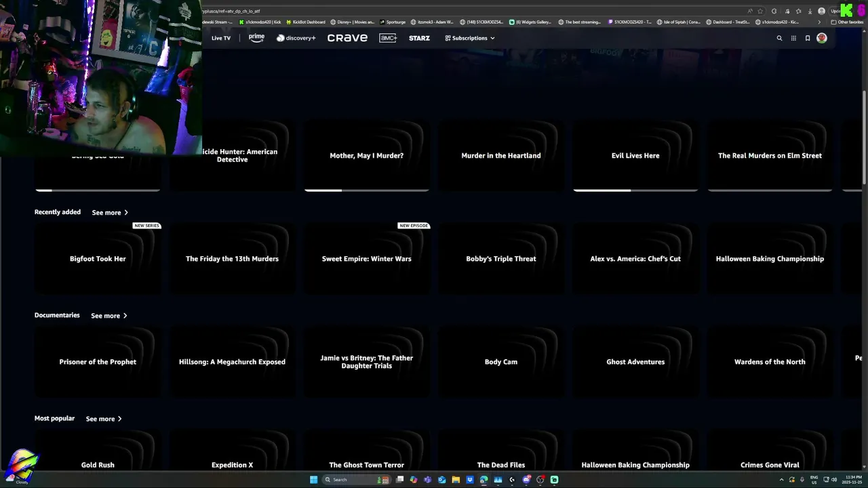The height and width of the screenshot is (488, 868).
Task: Open the green Kick app taskbar icon
Action: pos(554,479)
